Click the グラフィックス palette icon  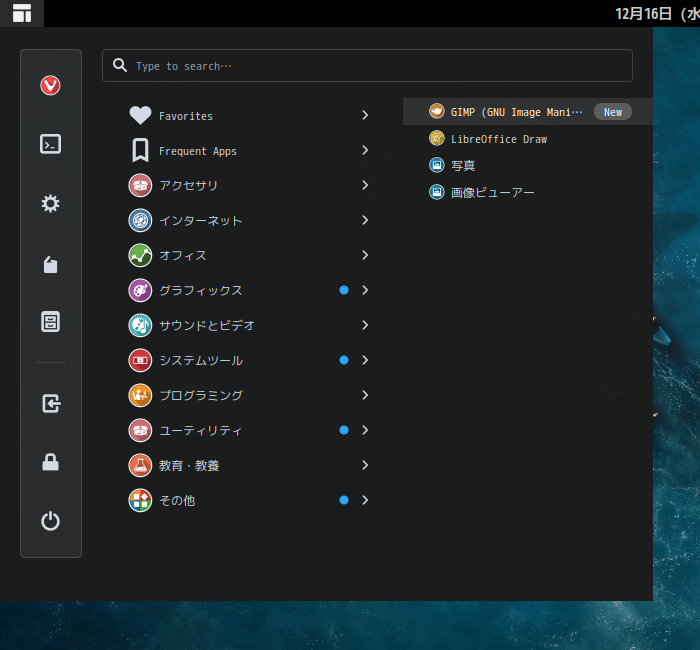(140, 290)
